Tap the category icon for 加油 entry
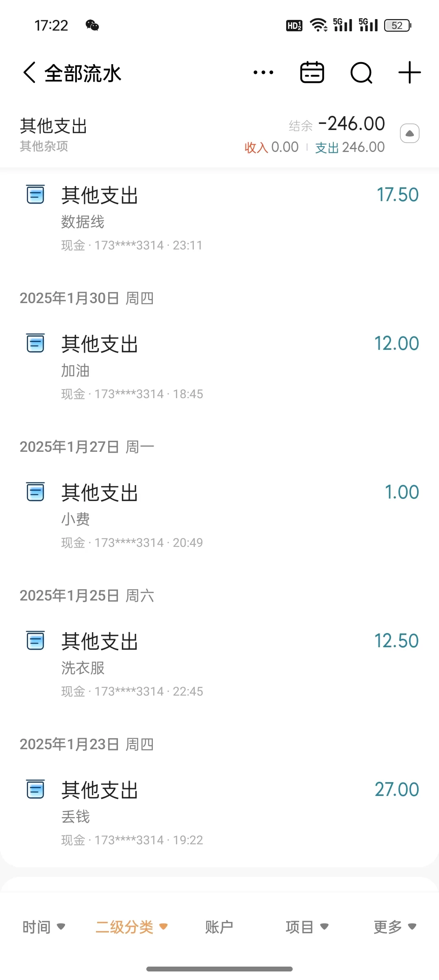This screenshot has width=439, height=980. [x=35, y=343]
